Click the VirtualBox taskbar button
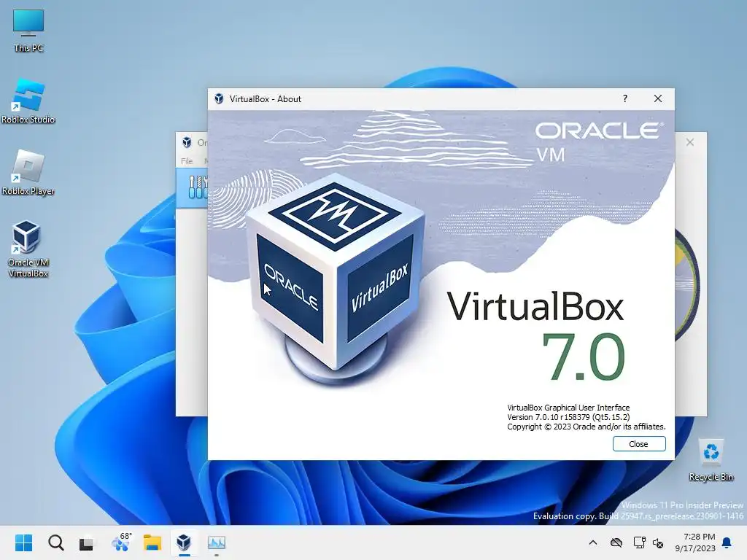Viewport: 747px width, 560px height. point(184,542)
